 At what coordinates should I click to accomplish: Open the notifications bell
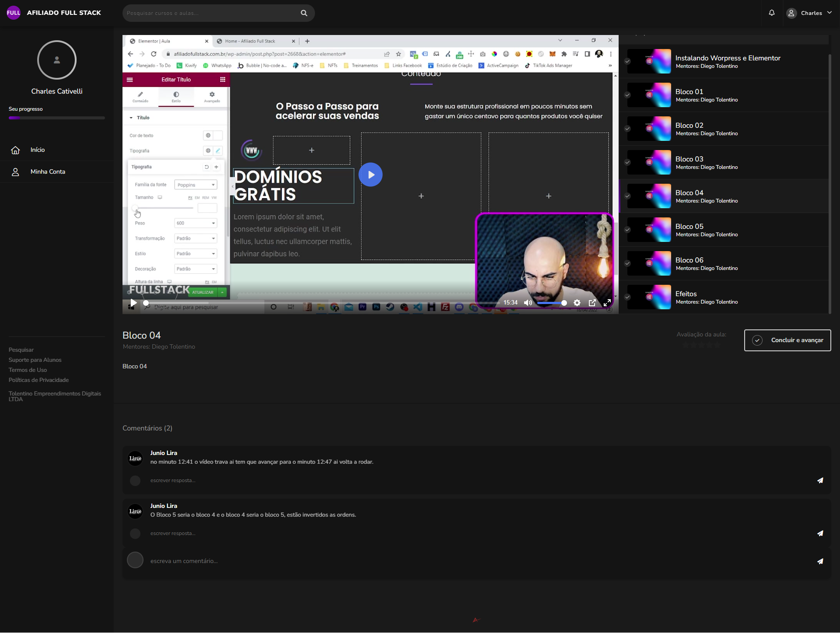tap(772, 13)
